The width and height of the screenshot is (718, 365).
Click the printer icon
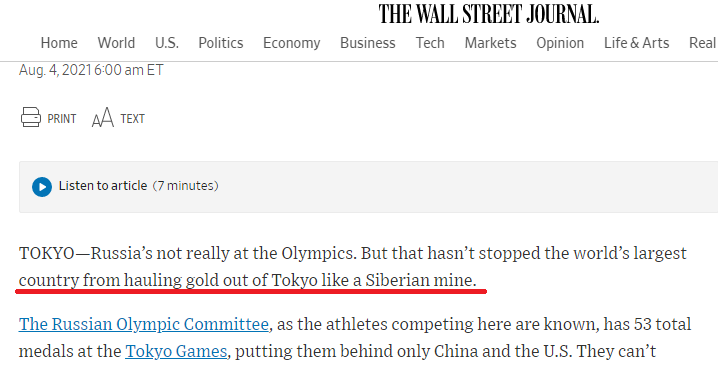coord(31,117)
